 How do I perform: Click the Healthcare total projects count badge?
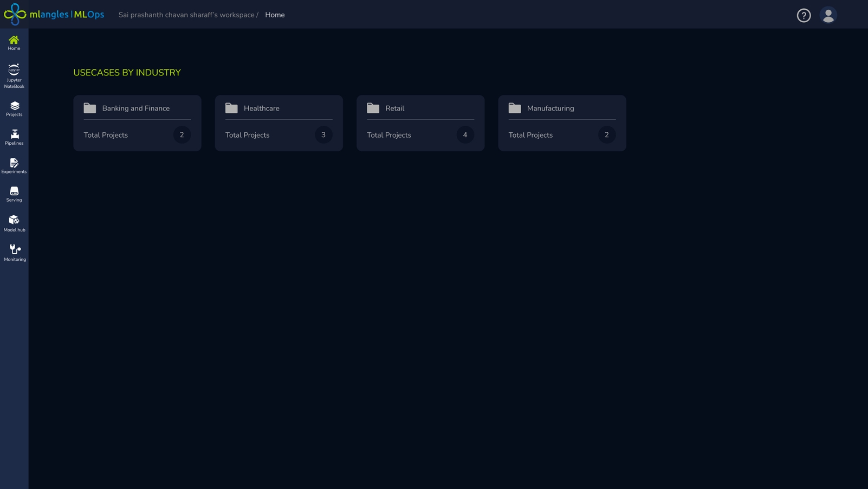pos(323,134)
